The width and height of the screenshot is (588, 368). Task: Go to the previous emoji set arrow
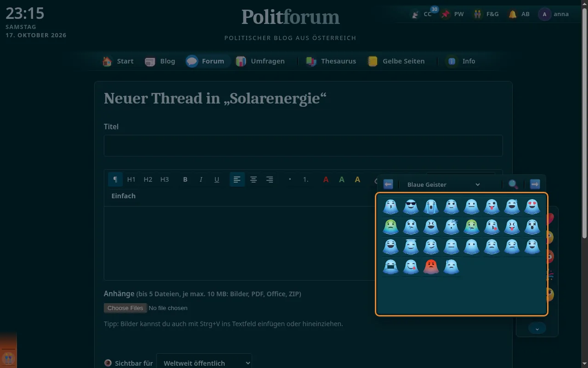click(x=388, y=184)
